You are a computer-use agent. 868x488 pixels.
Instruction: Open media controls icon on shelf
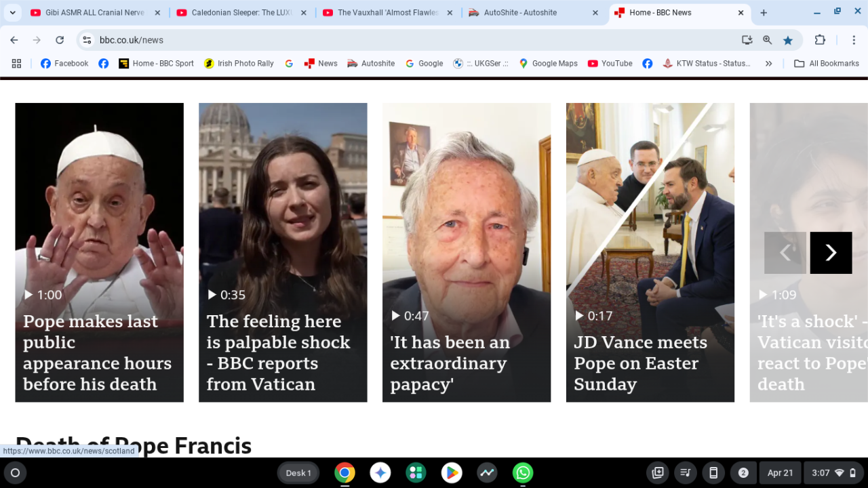coord(686,473)
